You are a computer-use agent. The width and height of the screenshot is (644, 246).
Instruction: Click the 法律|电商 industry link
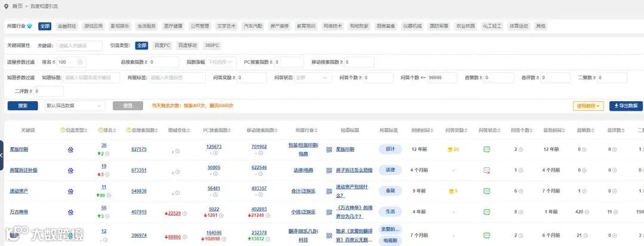(303, 170)
